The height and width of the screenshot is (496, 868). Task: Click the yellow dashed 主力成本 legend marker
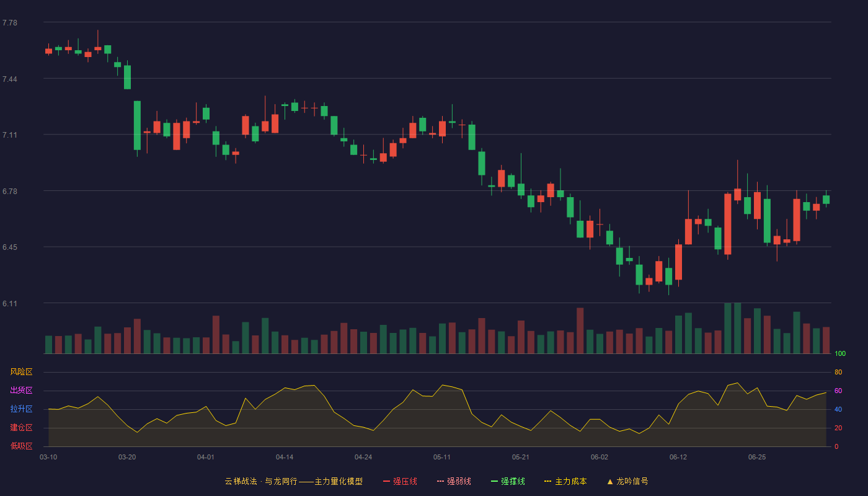[547, 481]
